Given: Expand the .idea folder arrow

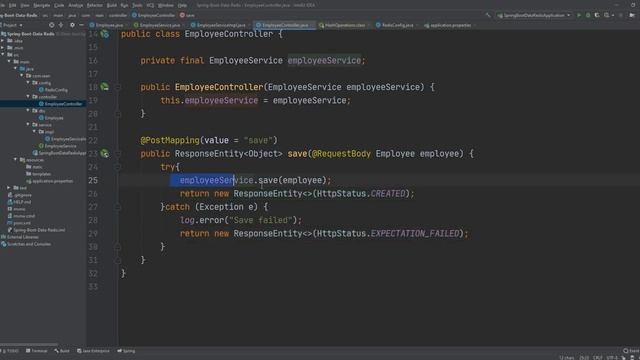Looking at the screenshot, I should coord(3,41).
